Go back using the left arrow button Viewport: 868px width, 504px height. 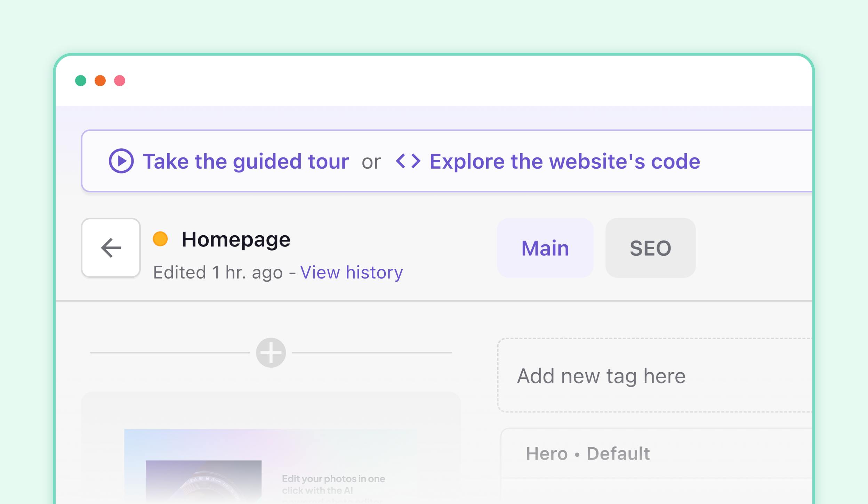tap(111, 248)
